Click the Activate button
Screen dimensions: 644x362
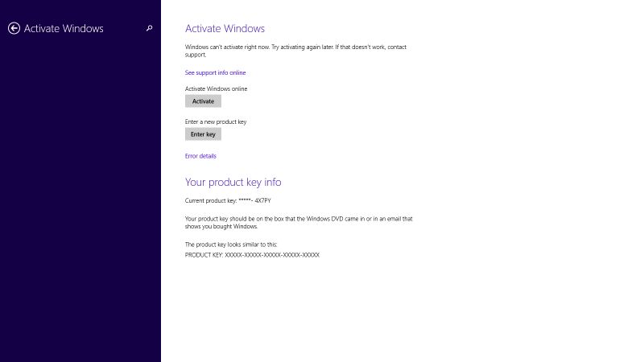(x=203, y=101)
